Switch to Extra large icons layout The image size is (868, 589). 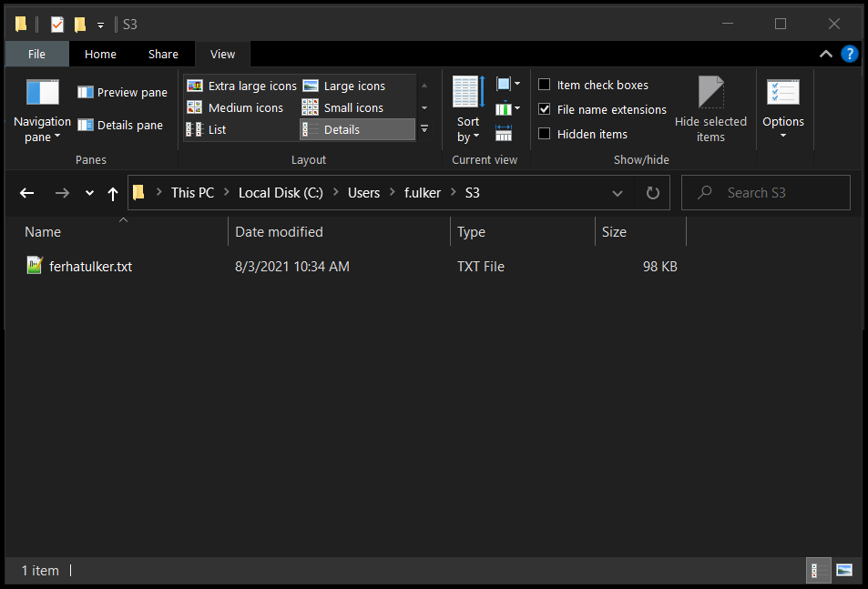point(242,86)
